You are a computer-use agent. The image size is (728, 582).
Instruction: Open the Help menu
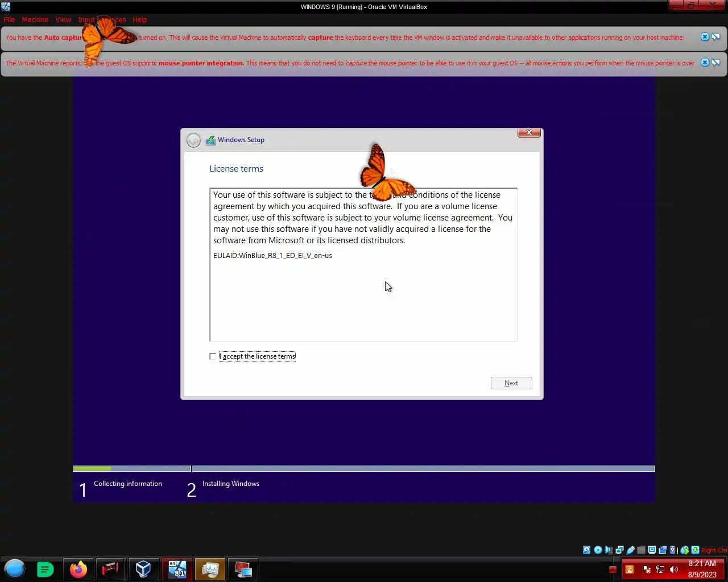(139, 19)
